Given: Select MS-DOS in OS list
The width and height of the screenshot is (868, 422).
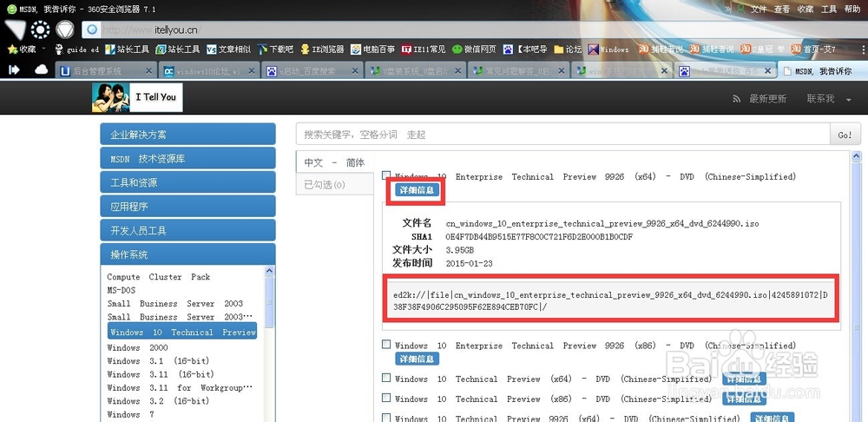Looking at the screenshot, I should click(122, 290).
